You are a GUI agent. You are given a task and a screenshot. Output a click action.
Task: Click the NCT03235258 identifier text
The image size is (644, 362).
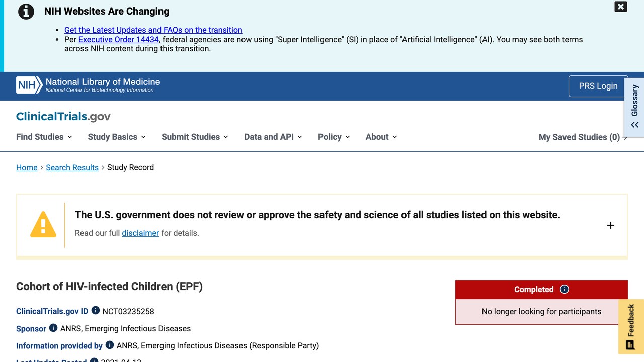[128, 311]
